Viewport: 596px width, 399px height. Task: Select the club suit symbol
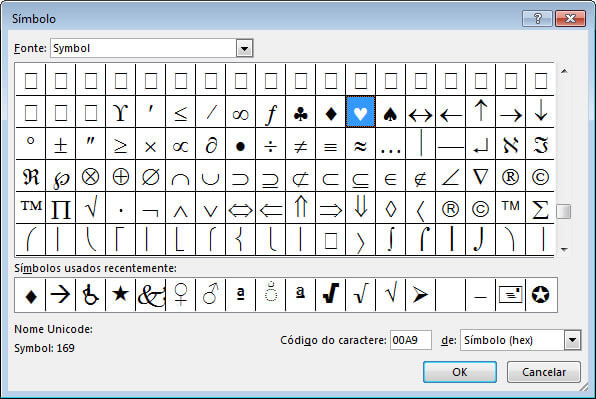click(301, 112)
